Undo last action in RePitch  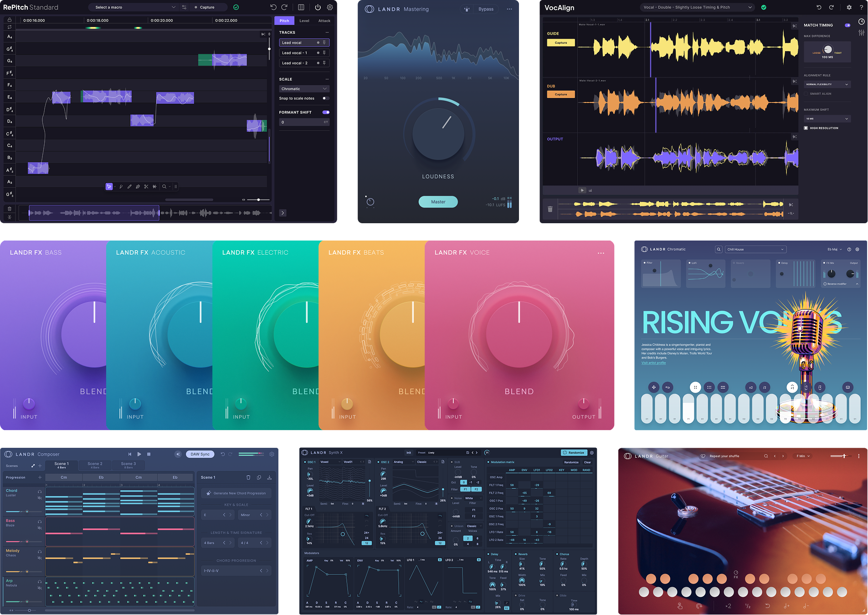point(273,7)
